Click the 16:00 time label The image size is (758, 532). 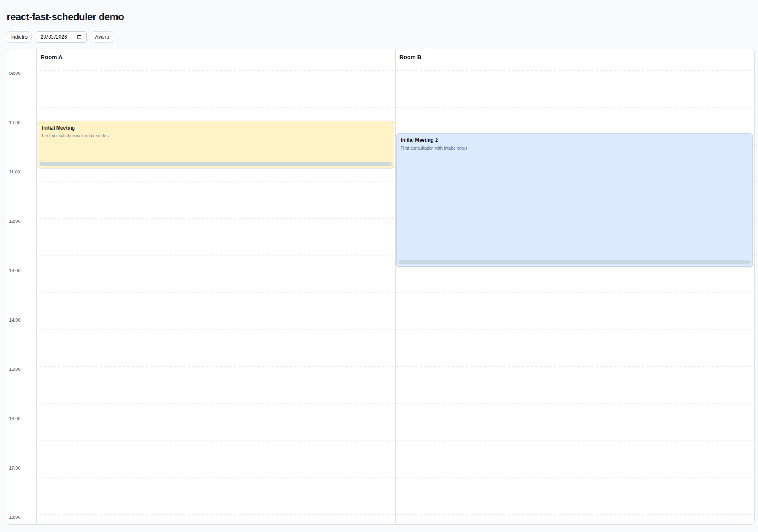tap(15, 419)
